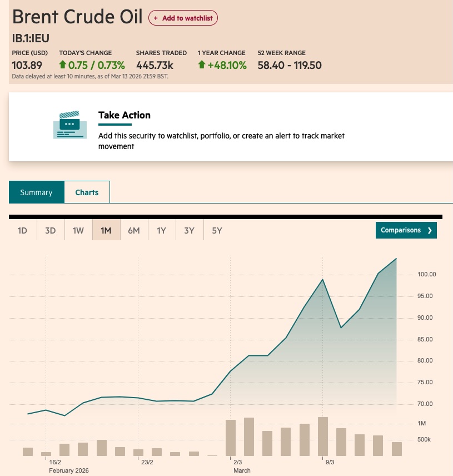Switch chart to 3Y range
Screen dimensions: 453x476
tap(190, 230)
